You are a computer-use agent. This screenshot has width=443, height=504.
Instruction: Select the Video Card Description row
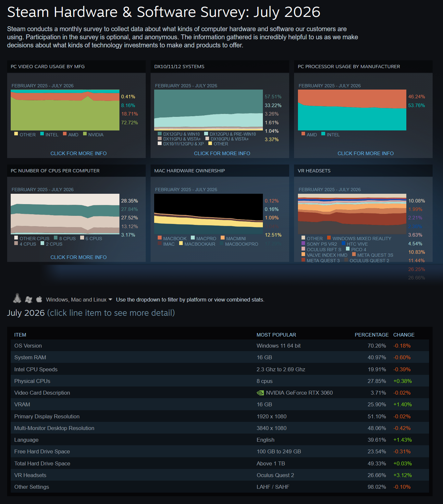click(220, 393)
